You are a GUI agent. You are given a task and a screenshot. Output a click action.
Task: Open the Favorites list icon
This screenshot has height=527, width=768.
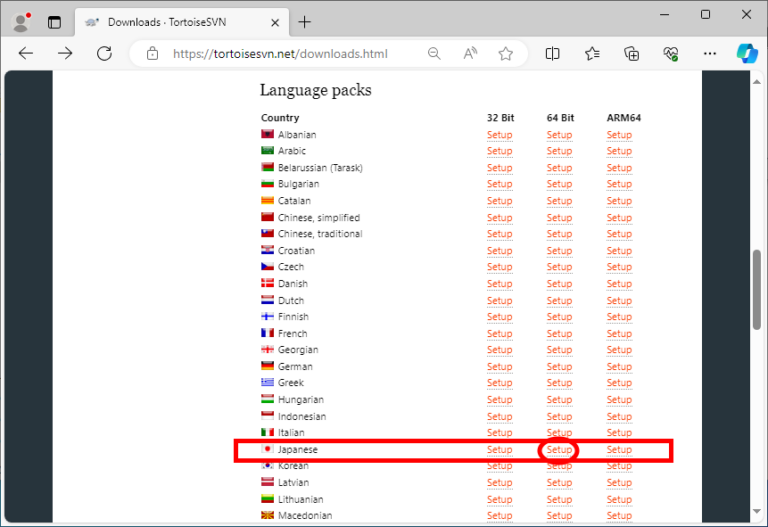[x=592, y=53]
